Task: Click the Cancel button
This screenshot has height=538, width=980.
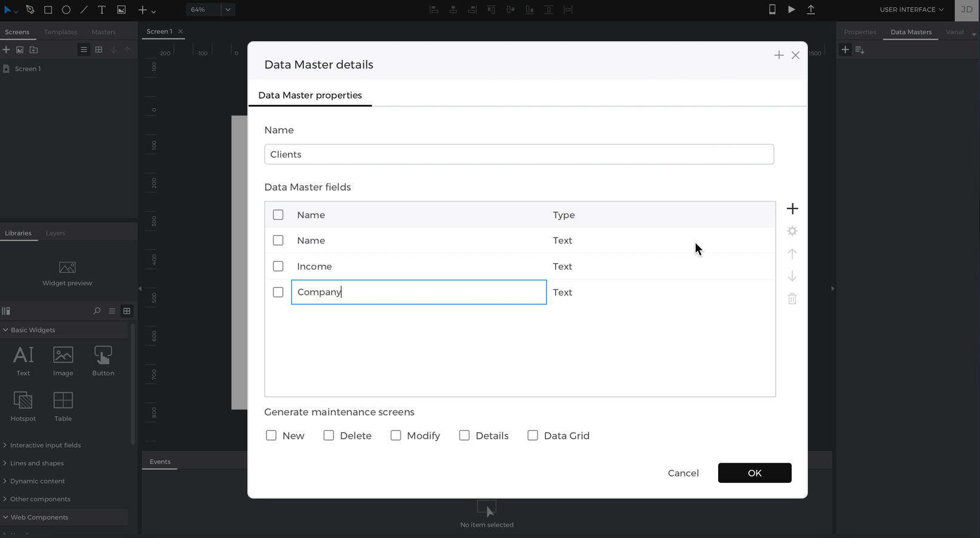Action: [x=683, y=473]
